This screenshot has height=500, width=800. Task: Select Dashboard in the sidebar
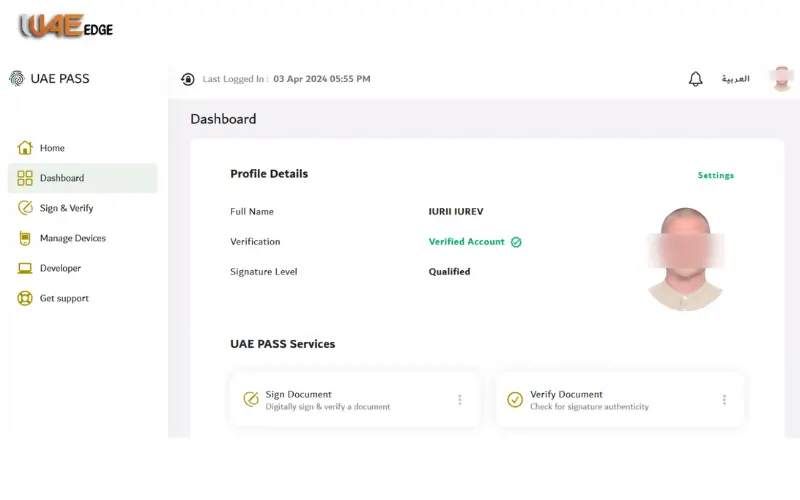(x=83, y=178)
